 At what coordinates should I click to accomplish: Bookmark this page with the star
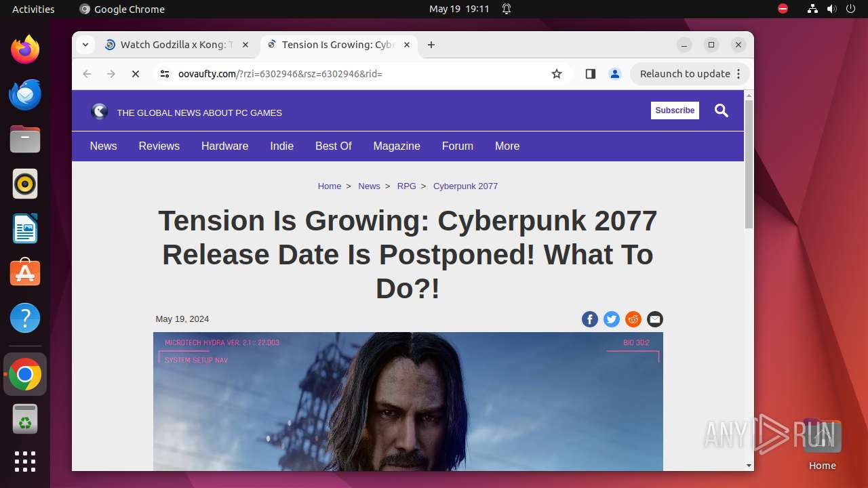pyautogui.click(x=557, y=74)
